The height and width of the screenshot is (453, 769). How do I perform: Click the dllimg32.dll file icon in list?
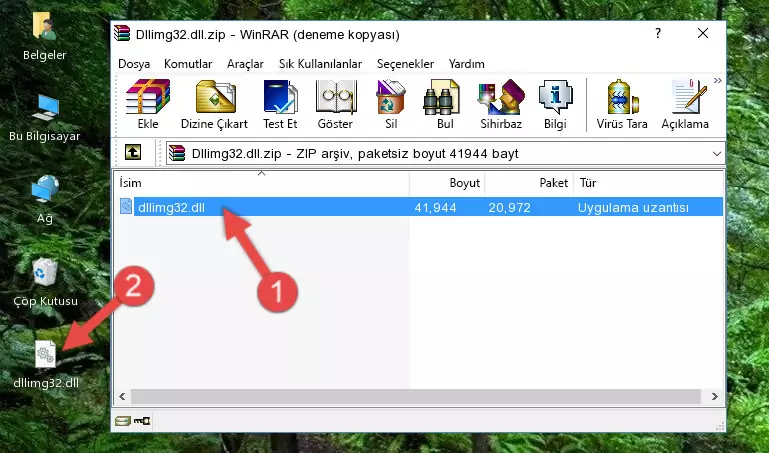[126, 206]
